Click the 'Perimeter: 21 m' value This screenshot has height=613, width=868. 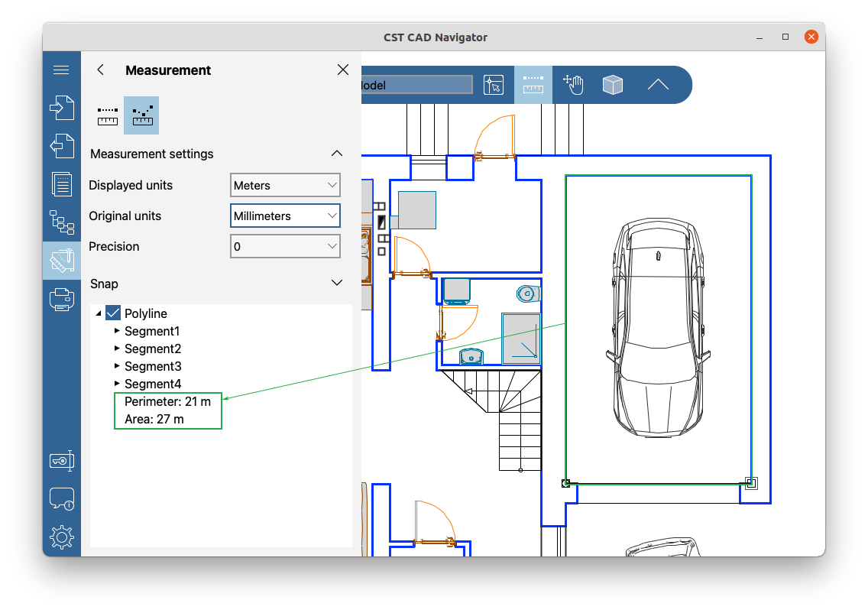(168, 402)
